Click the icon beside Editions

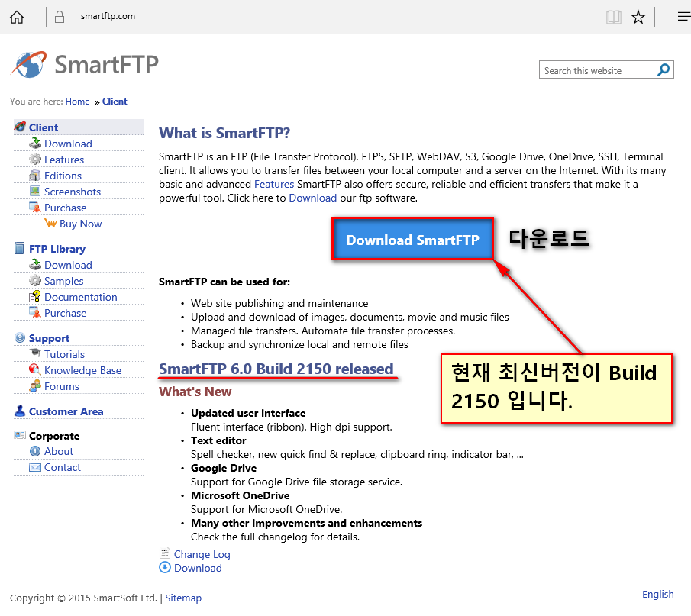tap(34, 176)
